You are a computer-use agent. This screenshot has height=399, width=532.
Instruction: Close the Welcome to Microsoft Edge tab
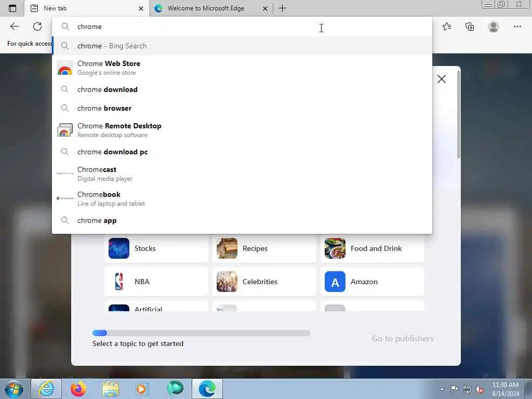pos(265,8)
